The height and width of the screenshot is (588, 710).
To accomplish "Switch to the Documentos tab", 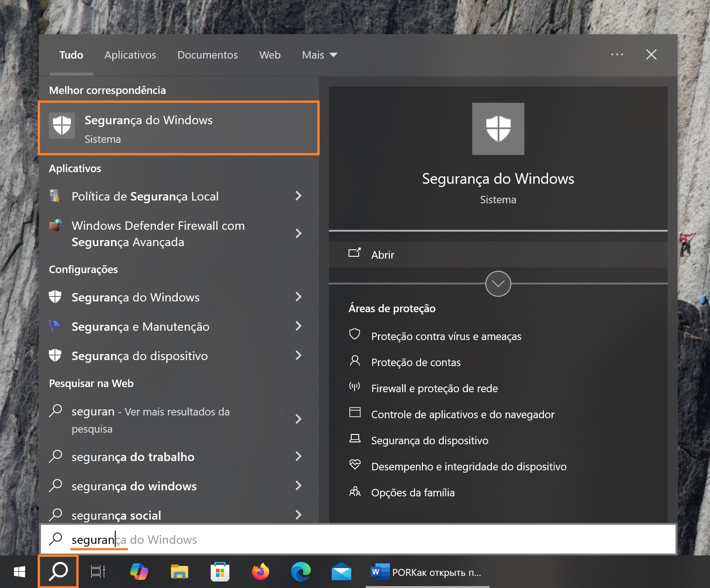I will pos(208,55).
